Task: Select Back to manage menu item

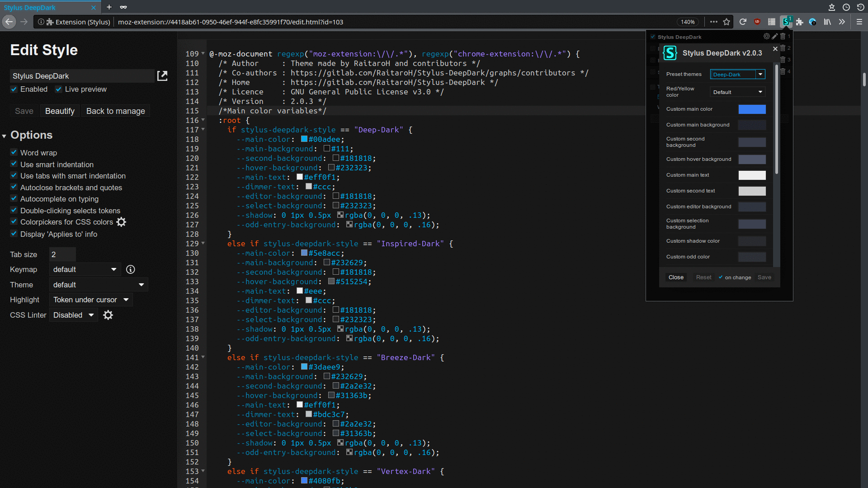Action: pos(116,111)
